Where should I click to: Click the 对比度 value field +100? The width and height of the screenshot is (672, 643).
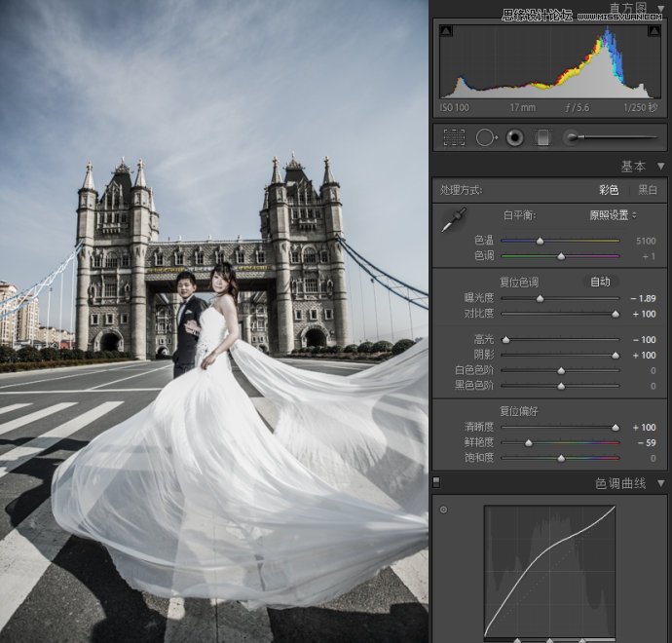[644, 314]
